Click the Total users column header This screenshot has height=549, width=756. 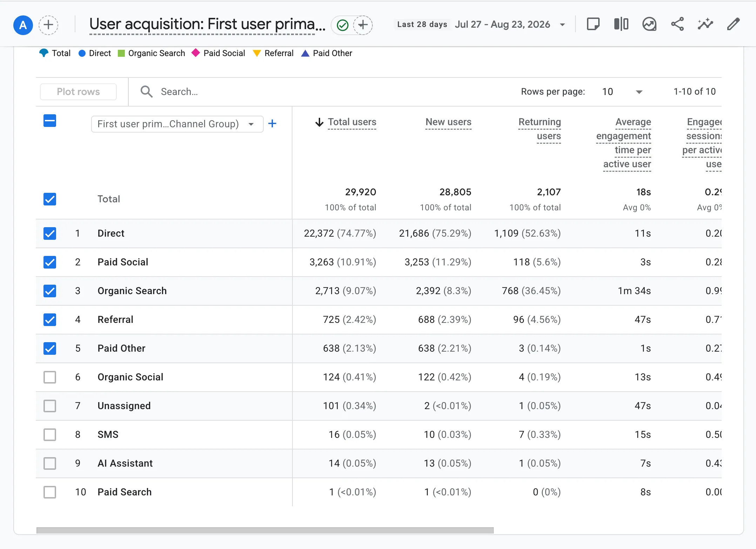click(352, 122)
